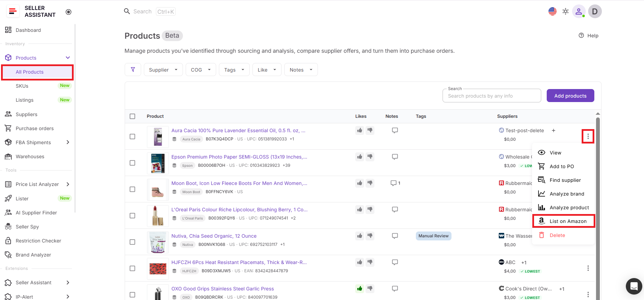Open Help with the question icon
644x300 pixels.
click(x=581, y=35)
